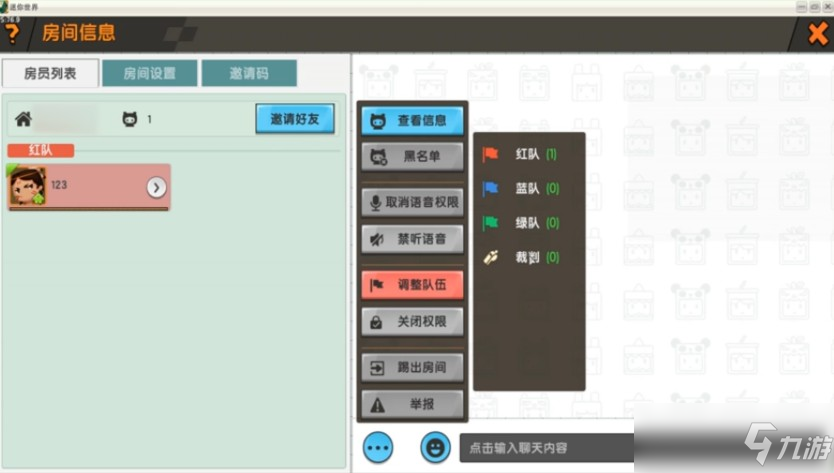Maximize the game window
Viewport: 834px width, 473px height.
tap(815, 7)
